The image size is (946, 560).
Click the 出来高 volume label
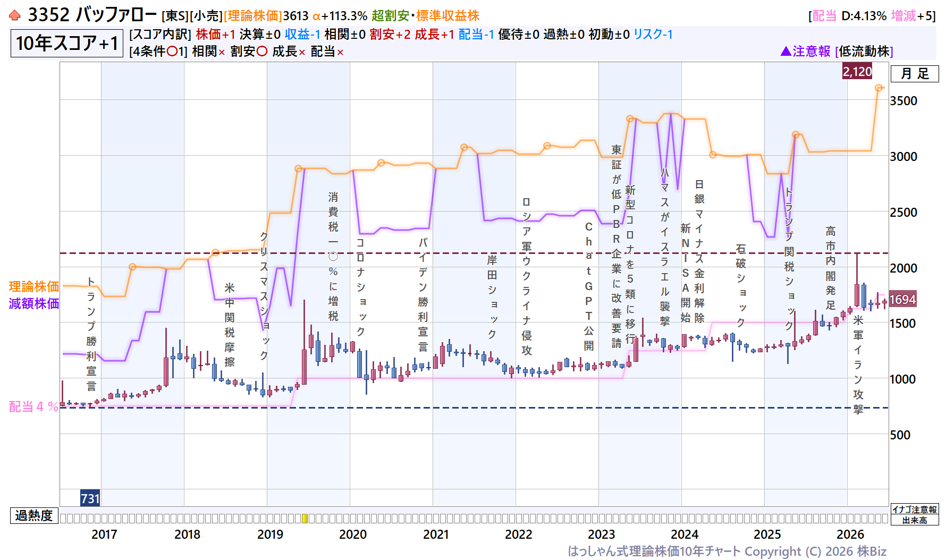pyautogui.click(x=915, y=520)
